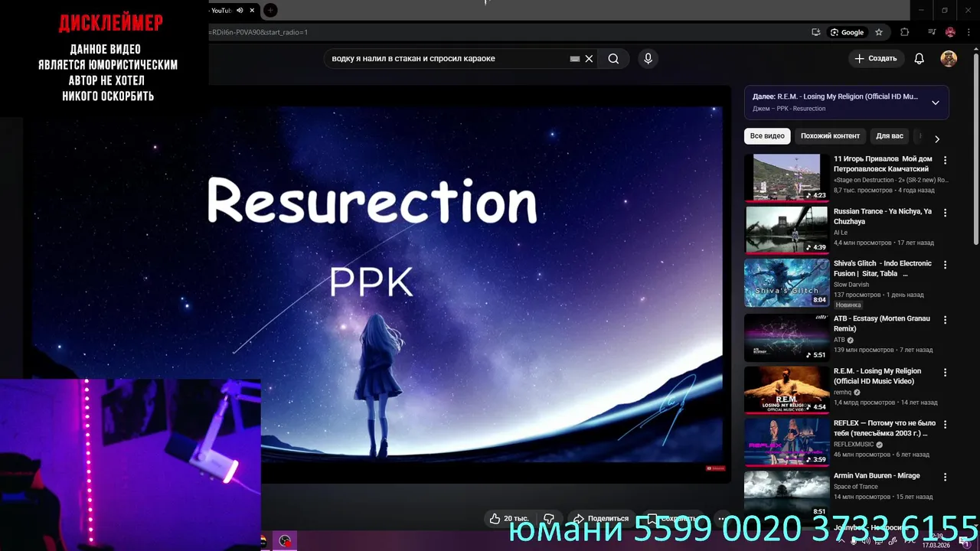Click the Создать create button
Screen dimensions: 980x551
click(876, 59)
